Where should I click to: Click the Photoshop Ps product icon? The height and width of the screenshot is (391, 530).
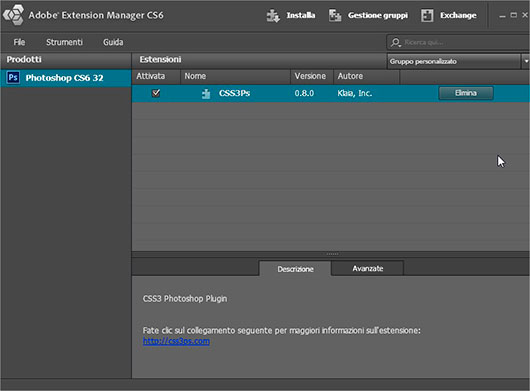tap(13, 78)
